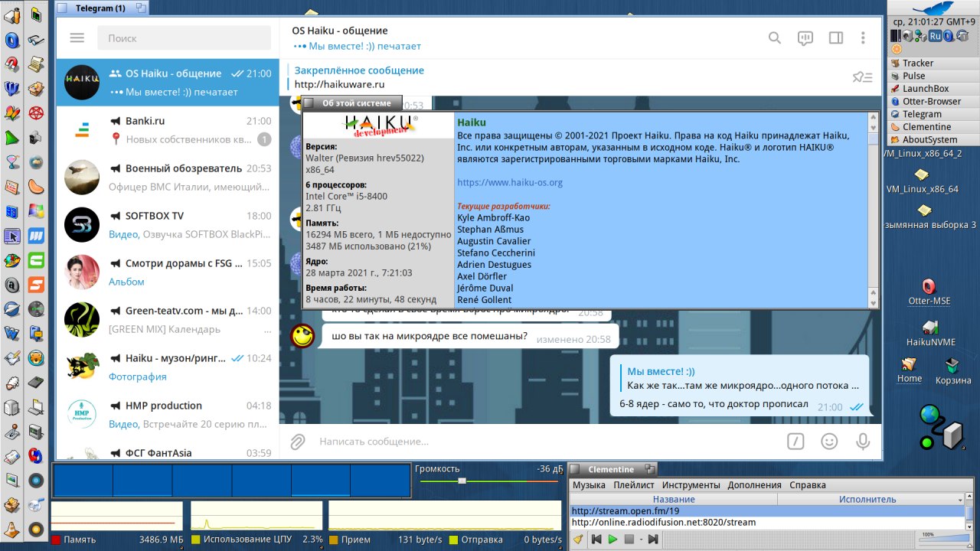Open the ФСГ ФантAsia chat
980x551 pixels.
point(168,451)
